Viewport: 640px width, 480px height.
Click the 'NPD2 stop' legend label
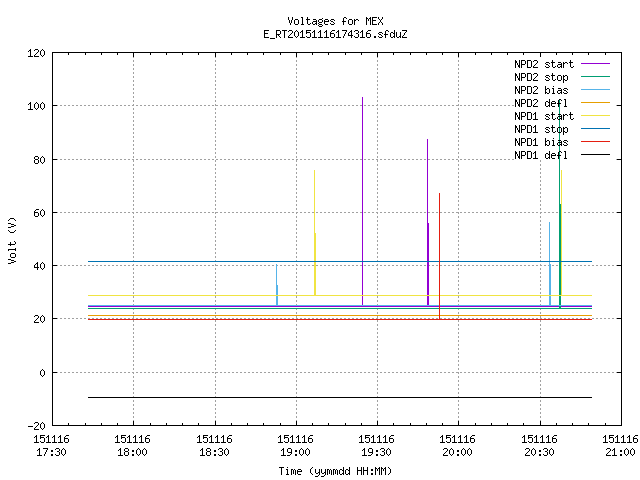coord(541,77)
